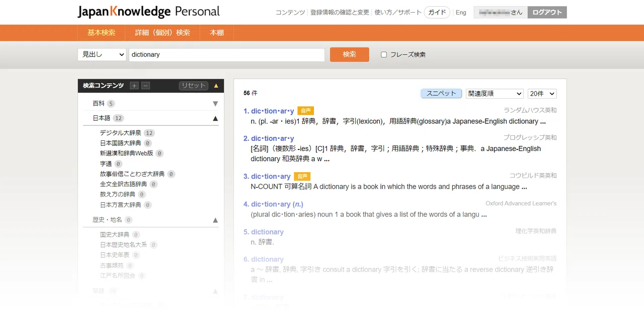Select 字通 in content list

pyautogui.click(x=106, y=164)
